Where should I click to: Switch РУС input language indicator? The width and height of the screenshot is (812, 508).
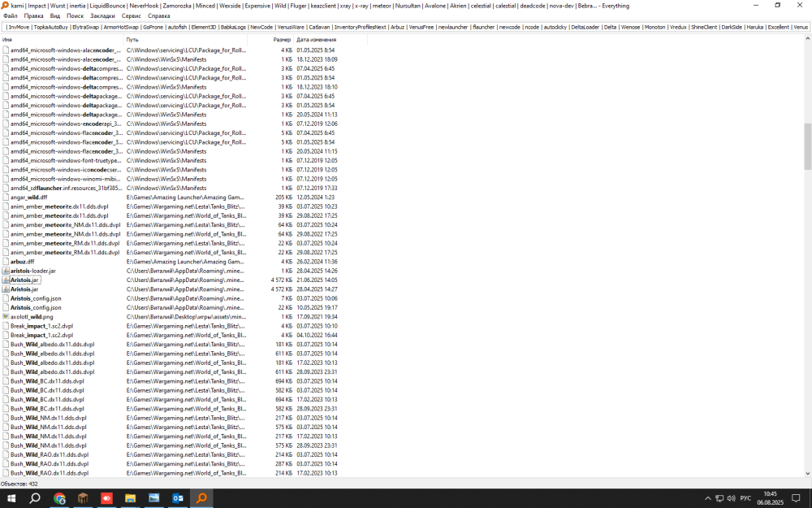click(x=745, y=498)
